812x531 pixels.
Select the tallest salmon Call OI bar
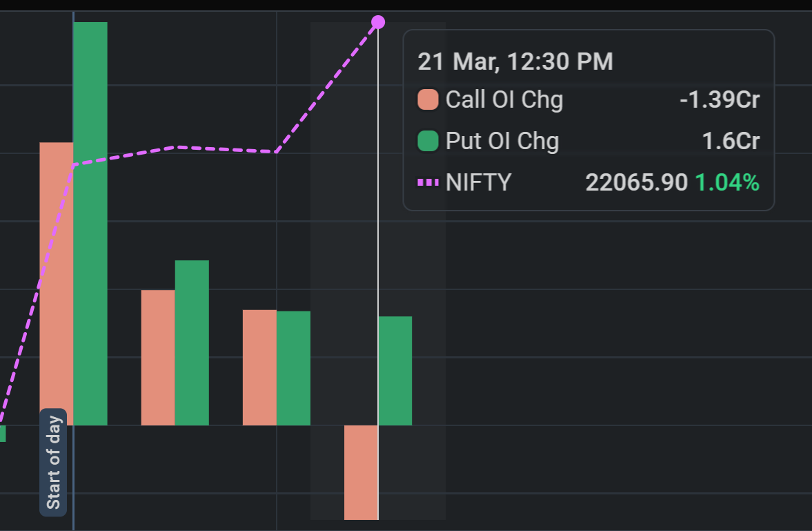tap(57, 283)
